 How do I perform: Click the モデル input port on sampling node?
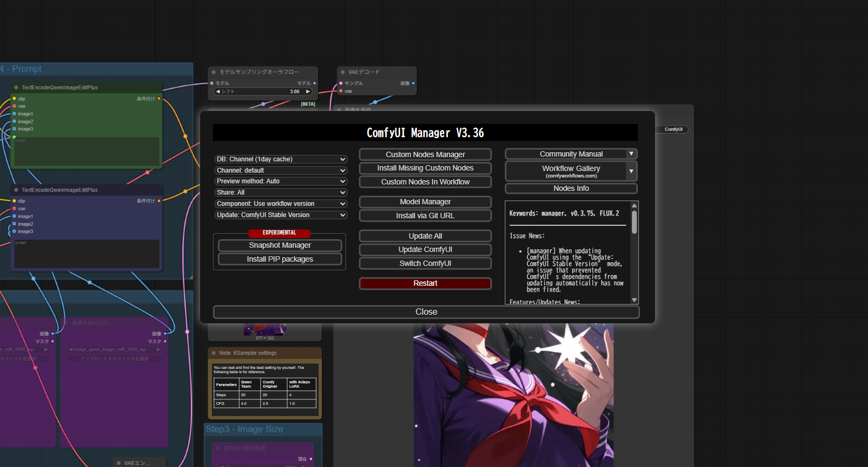pos(212,83)
